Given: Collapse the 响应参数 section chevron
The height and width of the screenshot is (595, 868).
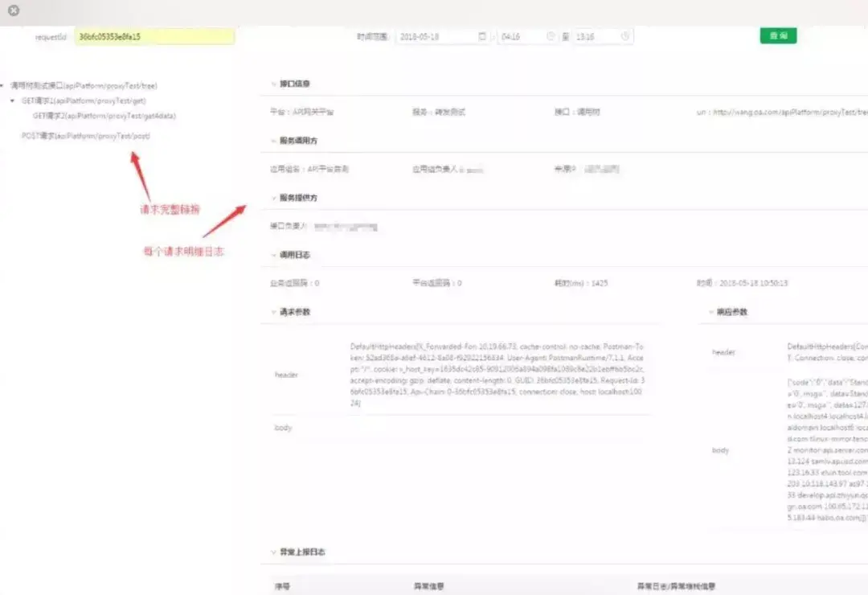Looking at the screenshot, I should point(711,313).
